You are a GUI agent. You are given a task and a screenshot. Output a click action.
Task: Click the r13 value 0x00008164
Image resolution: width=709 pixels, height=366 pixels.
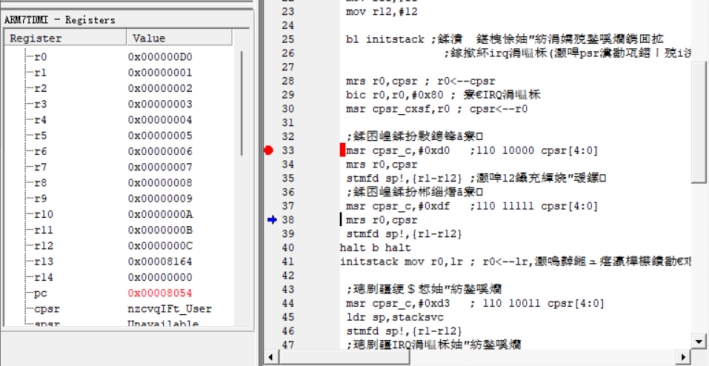(x=160, y=261)
